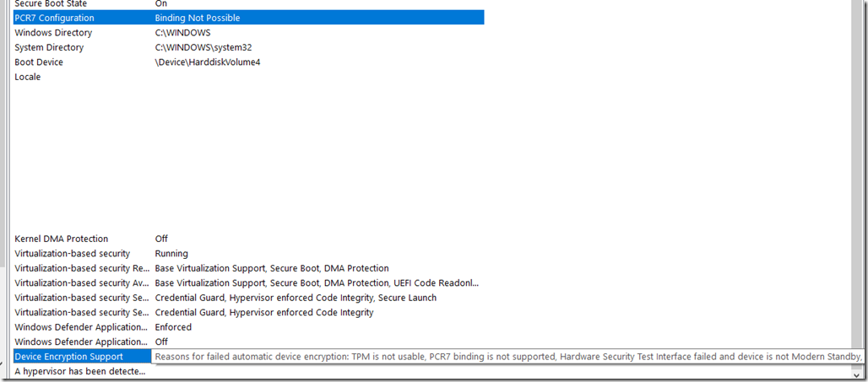This screenshot has width=868, height=382.
Task: Click the \Device\HarddiskVolume4 value
Action: point(208,62)
